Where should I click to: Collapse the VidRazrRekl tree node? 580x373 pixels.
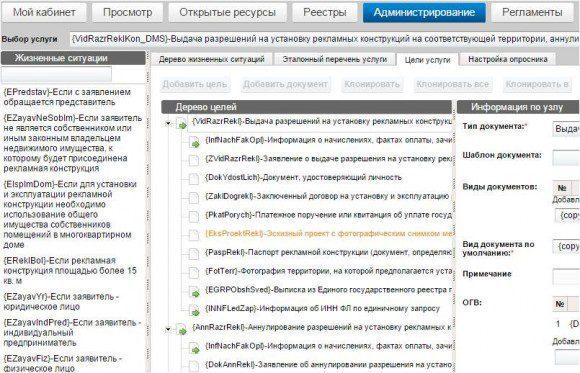pyautogui.click(x=168, y=123)
